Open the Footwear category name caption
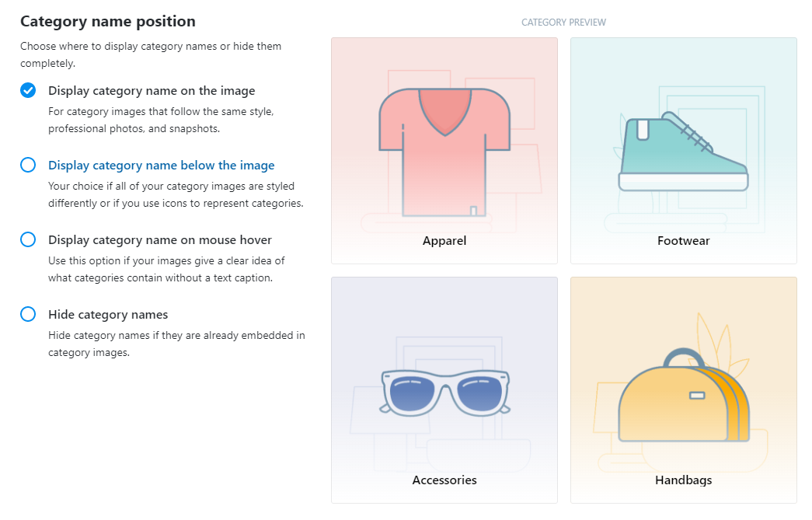Screen dimensions: 812x520 (684, 241)
